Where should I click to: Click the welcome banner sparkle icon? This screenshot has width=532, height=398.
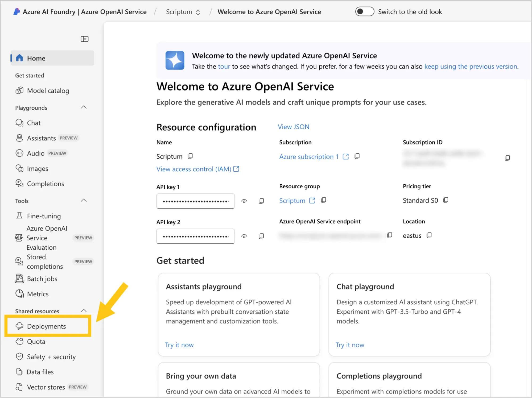[x=175, y=60]
